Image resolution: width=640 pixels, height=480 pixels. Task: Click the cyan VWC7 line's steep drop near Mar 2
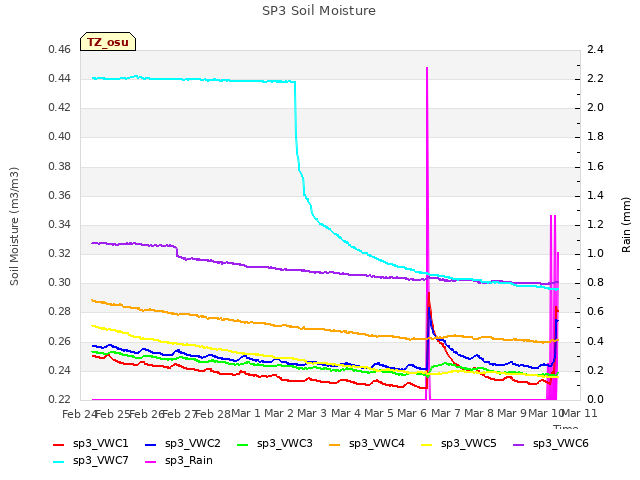point(296,122)
